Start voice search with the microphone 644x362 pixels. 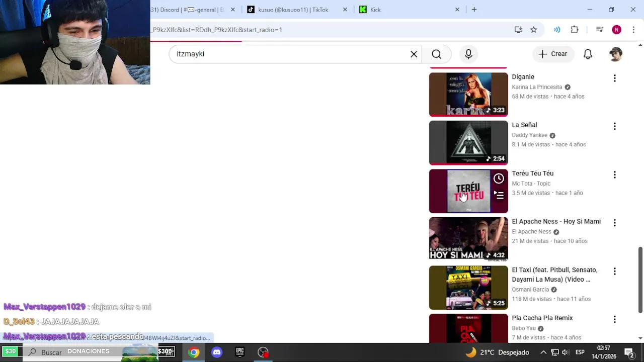[468, 54]
